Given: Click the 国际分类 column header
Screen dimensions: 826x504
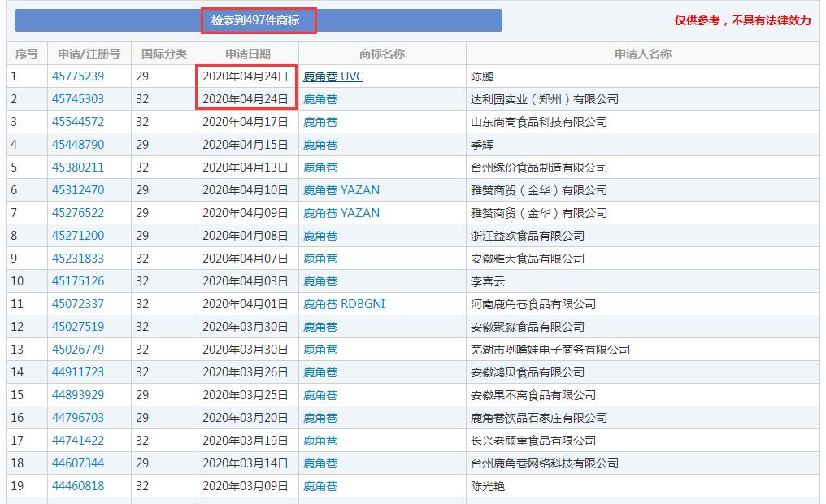Looking at the screenshot, I should pyautogui.click(x=164, y=54).
